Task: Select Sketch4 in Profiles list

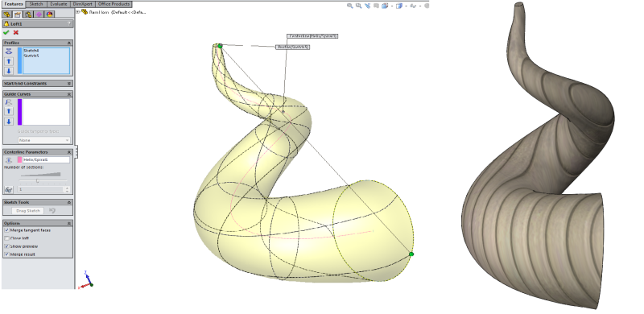Action: [31, 51]
